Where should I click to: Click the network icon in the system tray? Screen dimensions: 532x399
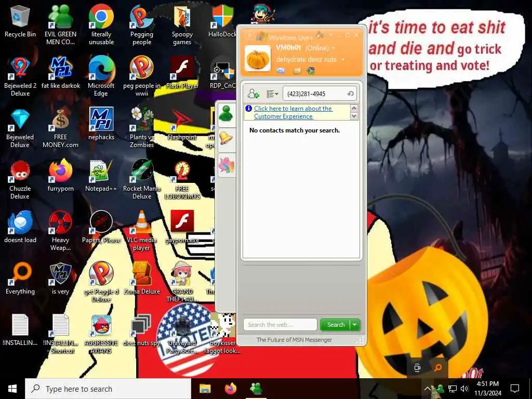pos(453,389)
